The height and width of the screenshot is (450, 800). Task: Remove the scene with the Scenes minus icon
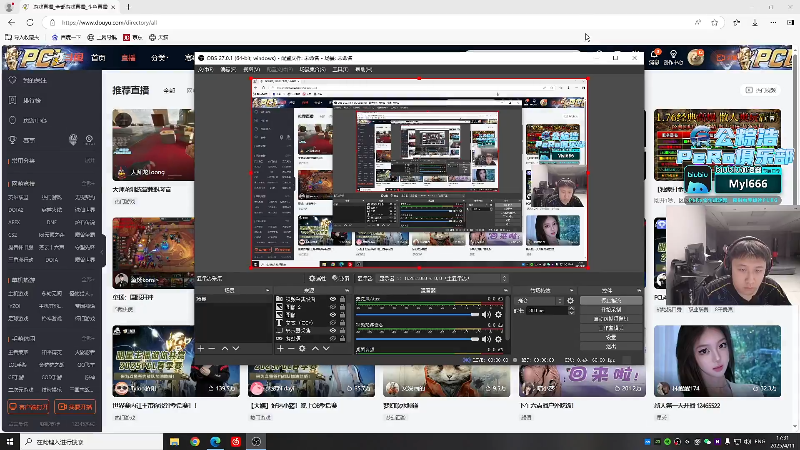[x=212, y=348]
